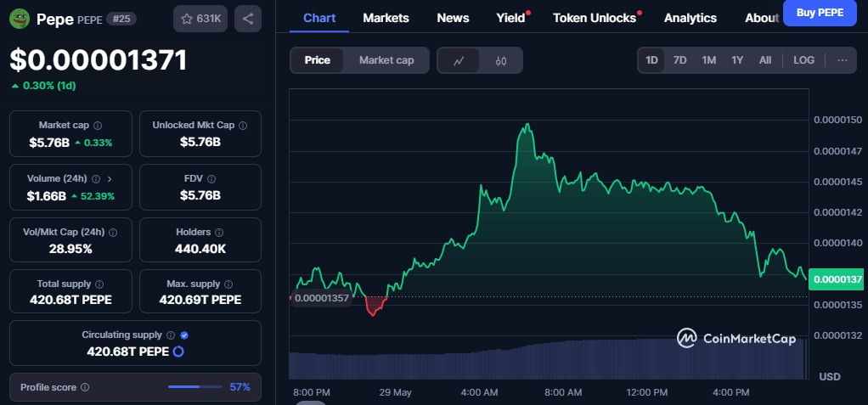Click the verified badge by Circulating supply
The image size is (868, 405).
tap(184, 335)
